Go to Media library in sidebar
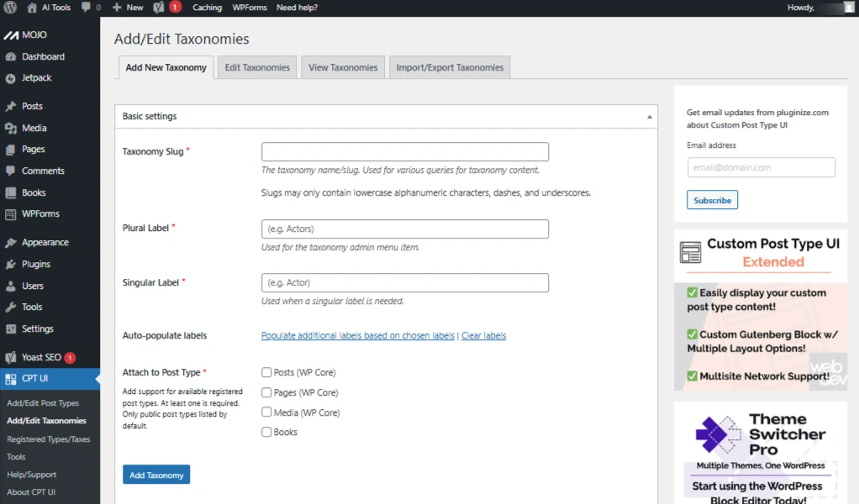This screenshot has height=504, width=859. (x=34, y=129)
